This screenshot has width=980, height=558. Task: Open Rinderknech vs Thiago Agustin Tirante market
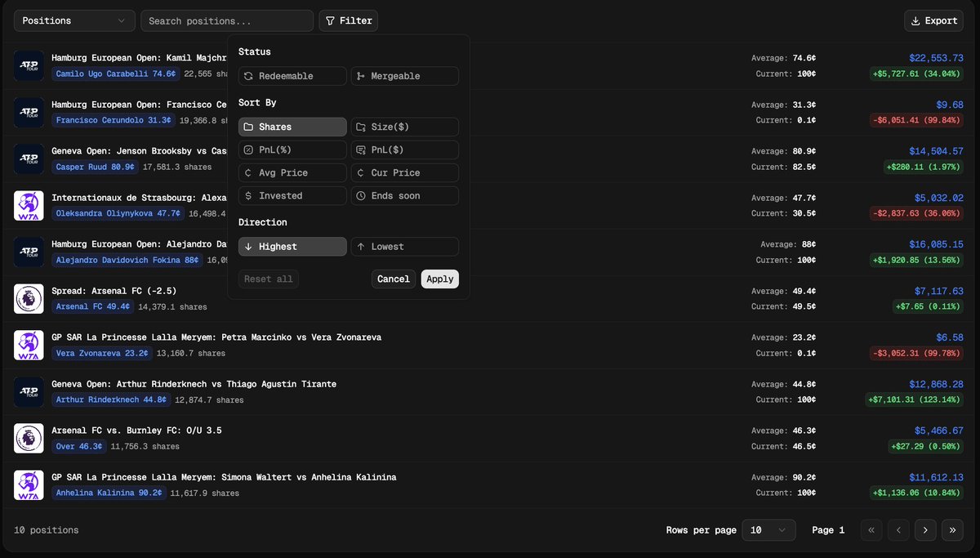coord(194,384)
